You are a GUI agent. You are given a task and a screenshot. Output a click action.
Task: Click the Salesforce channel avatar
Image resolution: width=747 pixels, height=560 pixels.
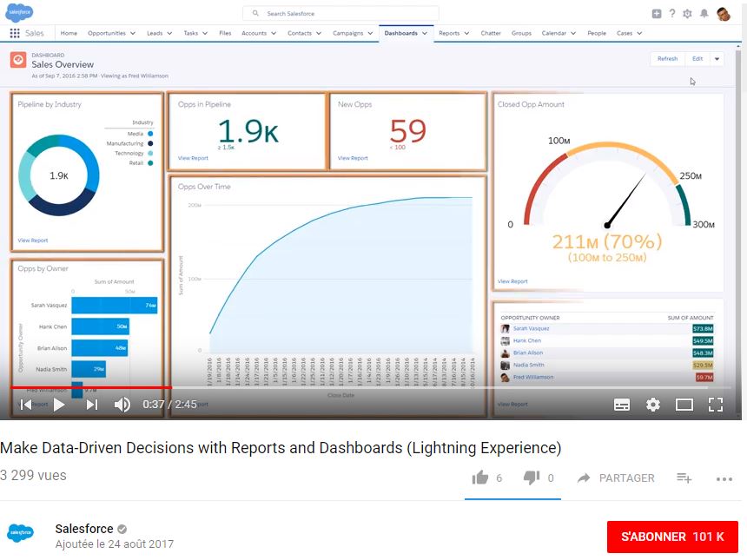[x=21, y=532]
